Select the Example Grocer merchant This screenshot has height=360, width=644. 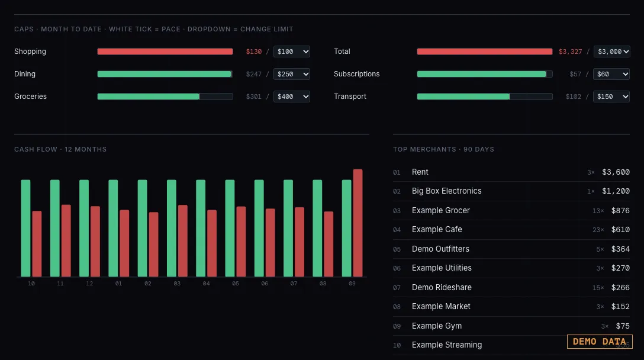click(x=511, y=210)
